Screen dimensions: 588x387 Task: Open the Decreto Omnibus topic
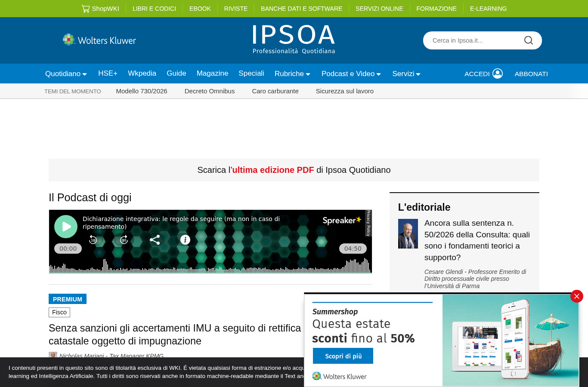[210, 91]
